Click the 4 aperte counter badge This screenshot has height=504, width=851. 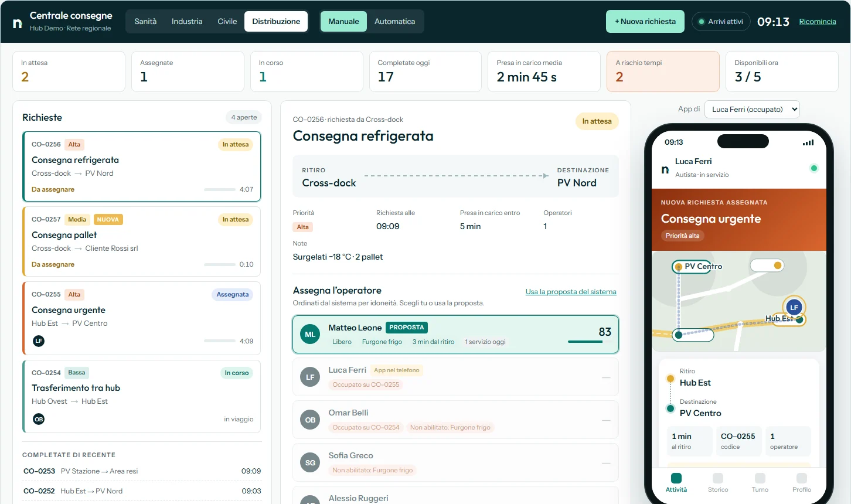click(x=244, y=117)
